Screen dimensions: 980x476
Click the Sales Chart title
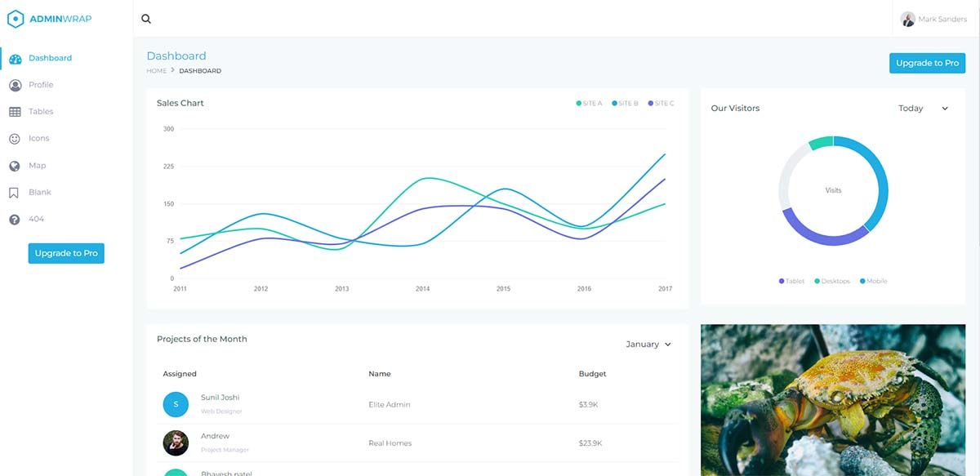tap(180, 103)
